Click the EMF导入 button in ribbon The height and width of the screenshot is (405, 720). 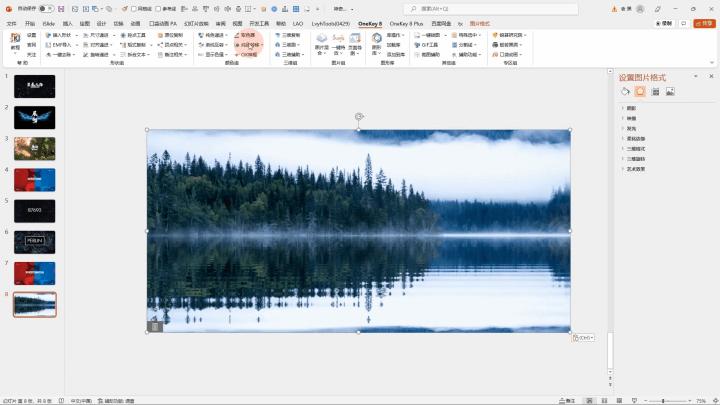[x=59, y=45]
